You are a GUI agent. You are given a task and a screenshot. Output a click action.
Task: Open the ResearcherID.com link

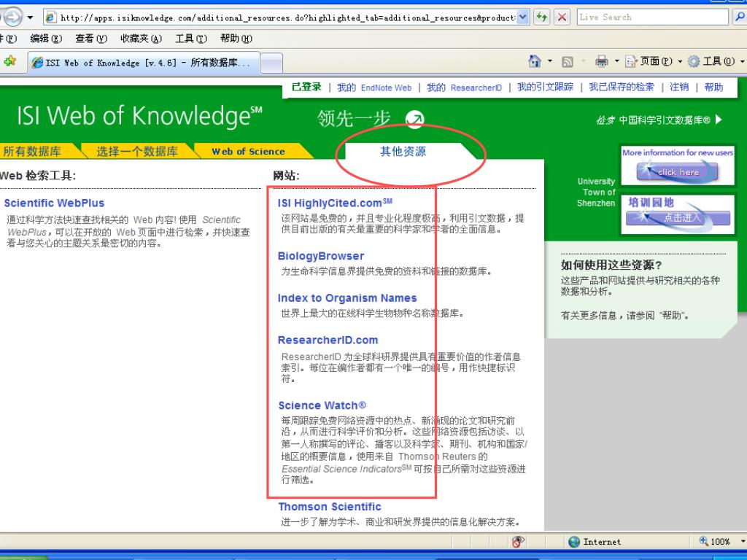(x=328, y=340)
